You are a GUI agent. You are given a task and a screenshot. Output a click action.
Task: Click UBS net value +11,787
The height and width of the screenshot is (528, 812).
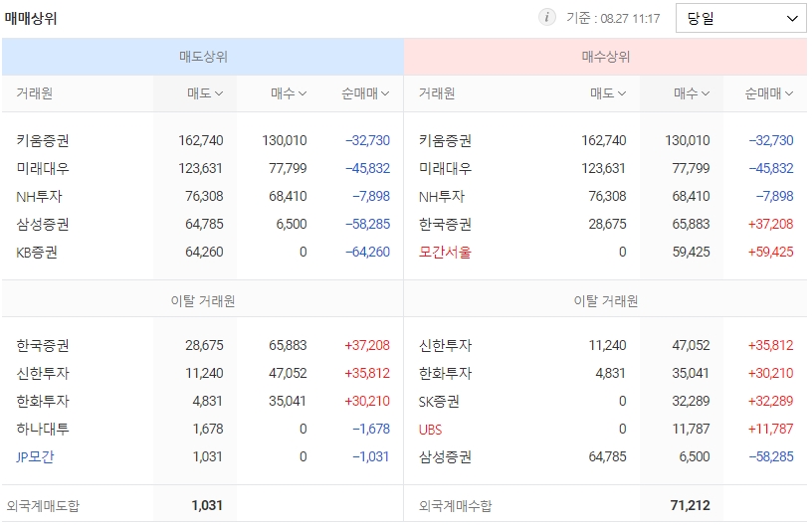coord(770,430)
